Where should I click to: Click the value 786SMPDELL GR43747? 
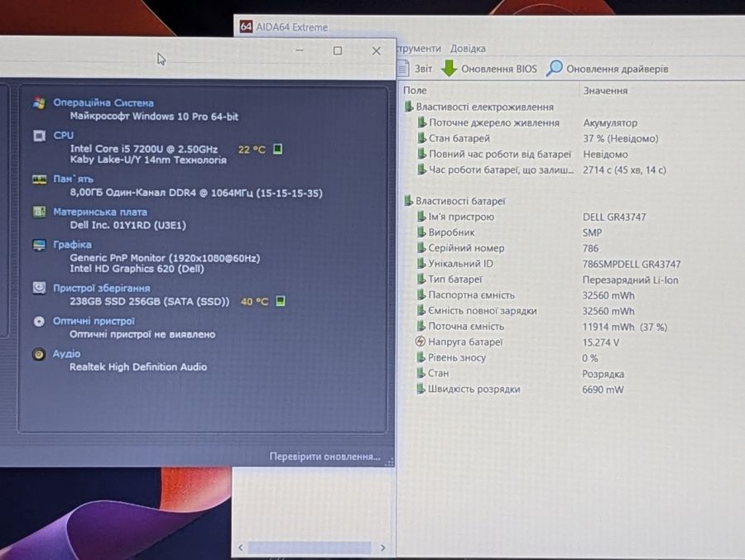(632, 264)
